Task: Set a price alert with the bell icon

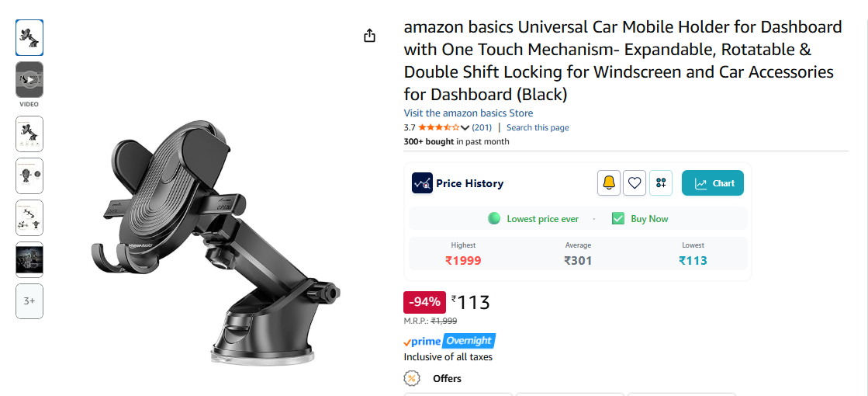Action: [609, 183]
